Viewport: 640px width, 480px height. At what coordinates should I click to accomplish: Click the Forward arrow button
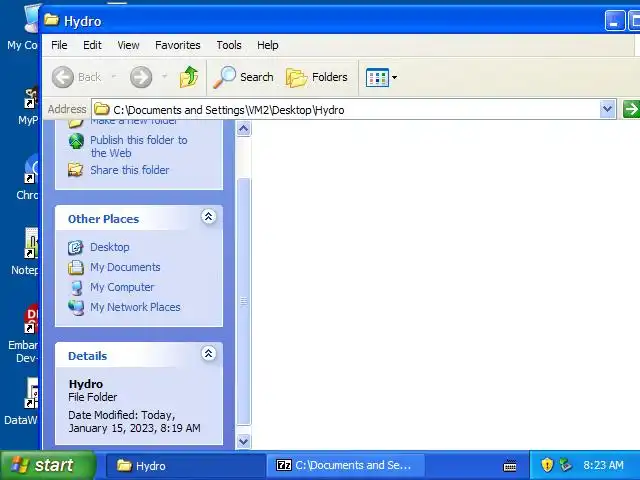pos(141,77)
